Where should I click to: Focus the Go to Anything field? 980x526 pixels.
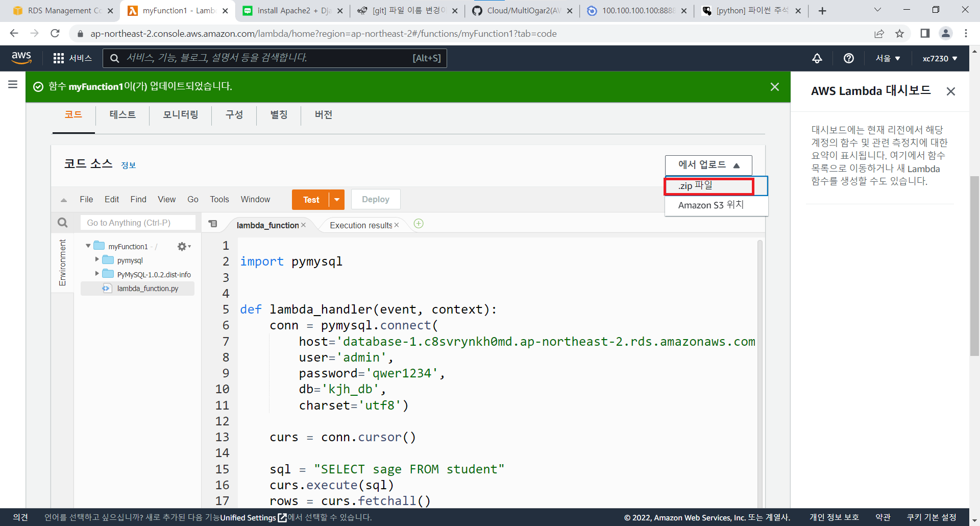coord(138,223)
